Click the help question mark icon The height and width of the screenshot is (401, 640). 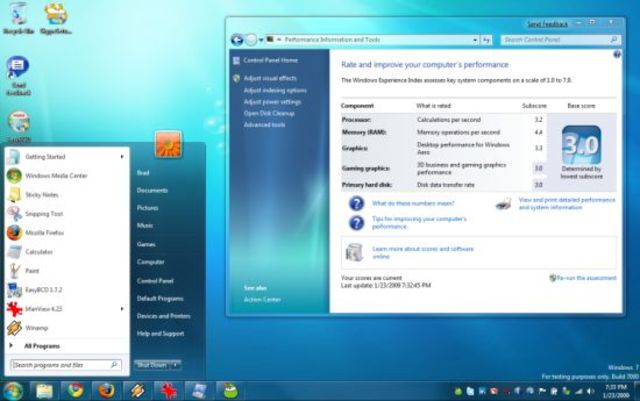click(x=617, y=54)
